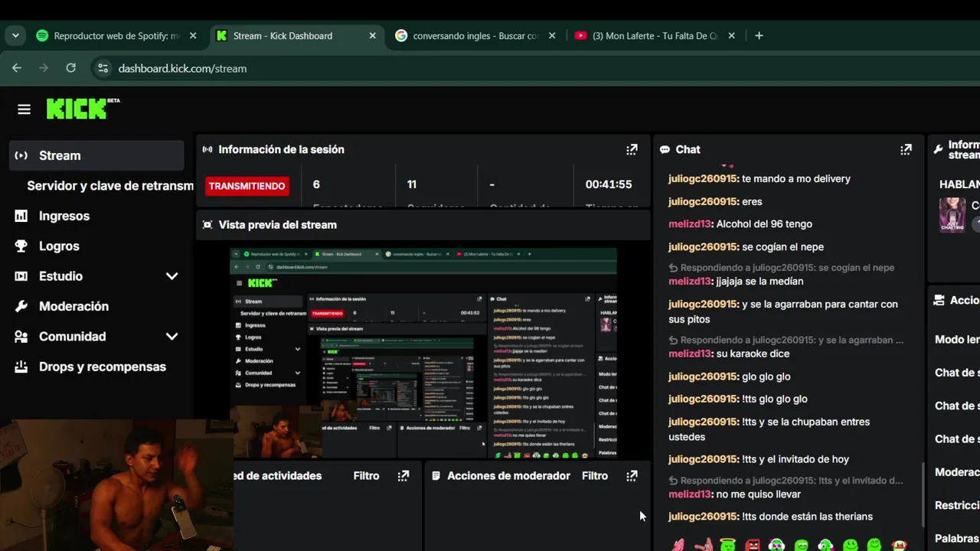Click the Moderación wrench icon

[x=21, y=306]
